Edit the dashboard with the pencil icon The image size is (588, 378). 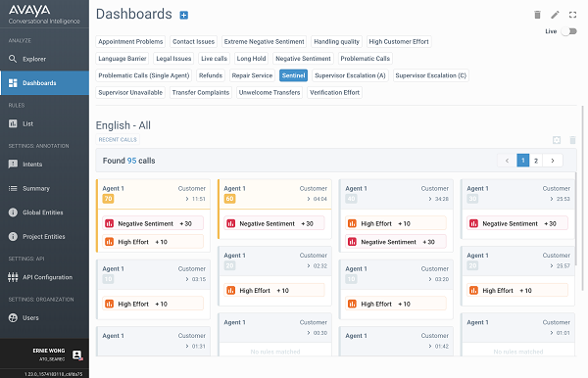[x=555, y=15]
